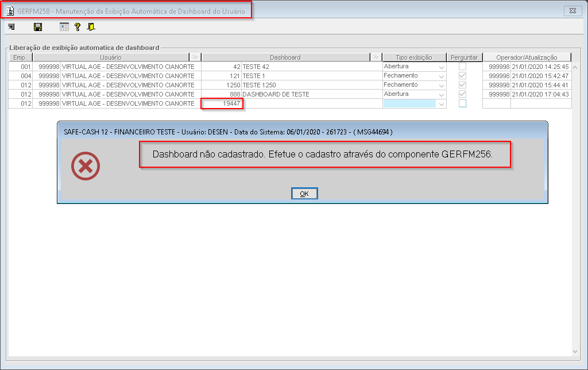Click the arrow shortcut icon in toolbar
The height and width of the screenshot is (370, 588).
[x=11, y=27]
